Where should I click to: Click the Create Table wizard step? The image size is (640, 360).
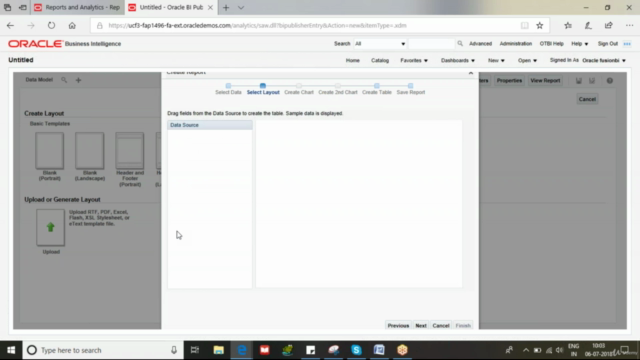pyautogui.click(x=376, y=89)
